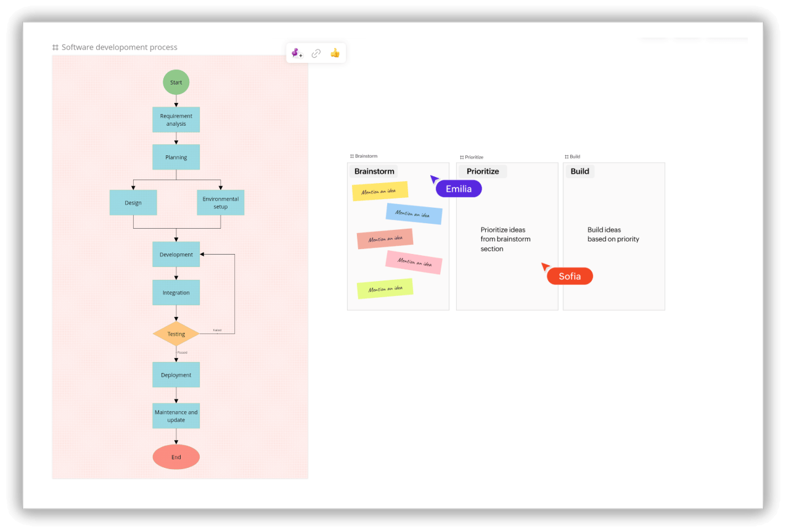Click the Environmental setup flowchart box
786x532 pixels.
(x=221, y=203)
